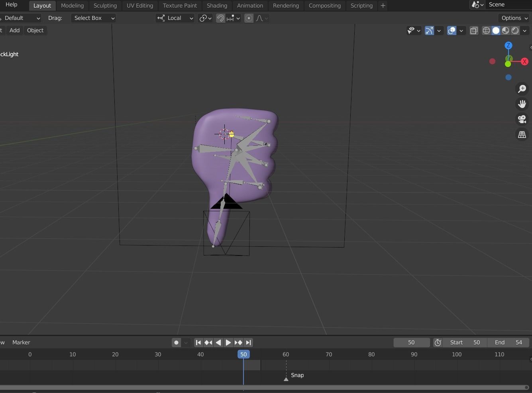Open the Help menu

pos(12,5)
